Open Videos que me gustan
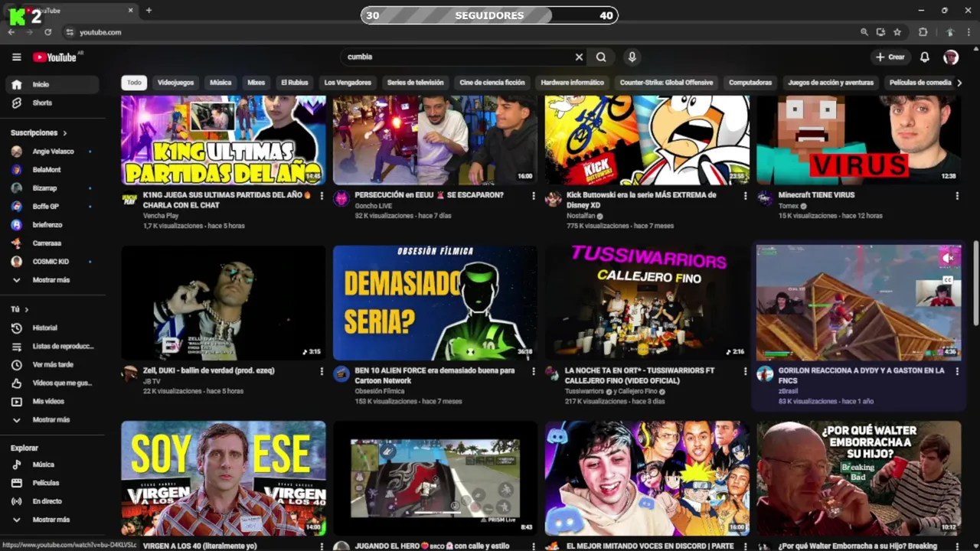The height and width of the screenshot is (551, 980). point(52,383)
